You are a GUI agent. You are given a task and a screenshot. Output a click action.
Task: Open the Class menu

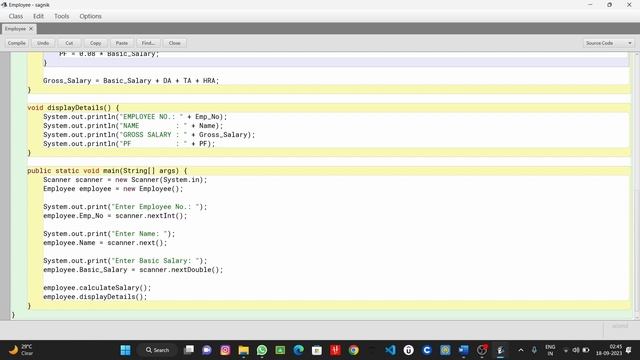tap(16, 16)
